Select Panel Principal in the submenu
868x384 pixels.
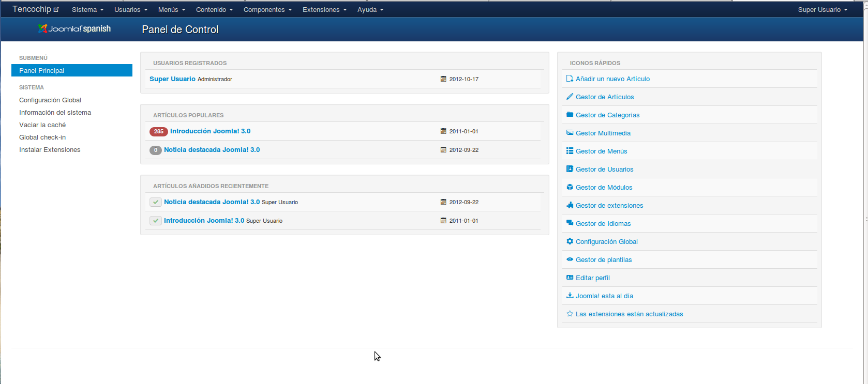click(x=42, y=71)
